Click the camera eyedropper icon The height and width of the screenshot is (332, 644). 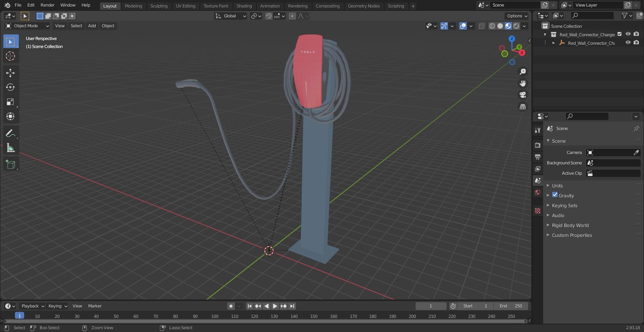coord(636,153)
